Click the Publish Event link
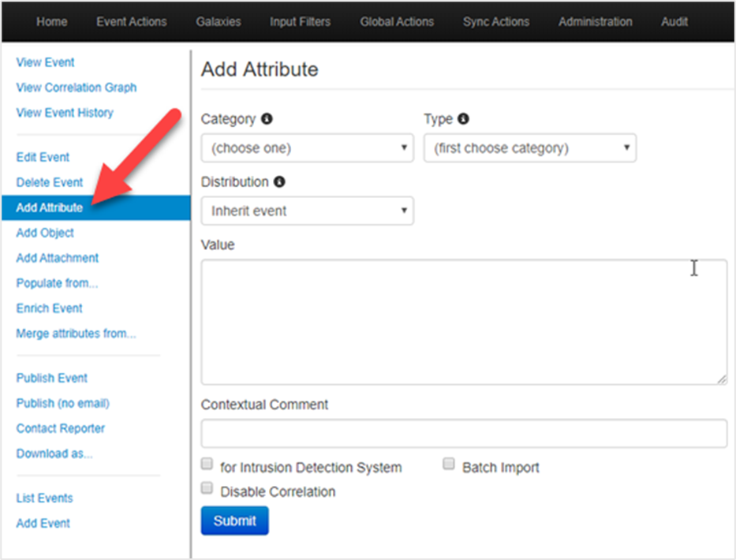This screenshot has width=736, height=560. tap(51, 378)
